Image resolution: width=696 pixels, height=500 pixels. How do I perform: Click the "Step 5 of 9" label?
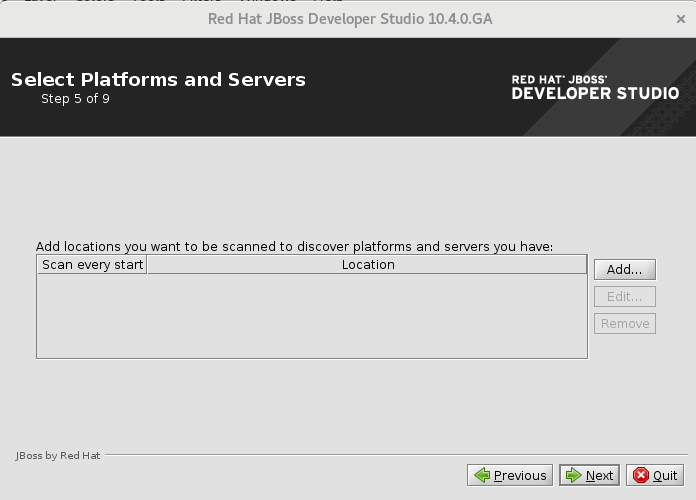pyautogui.click(x=75, y=99)
